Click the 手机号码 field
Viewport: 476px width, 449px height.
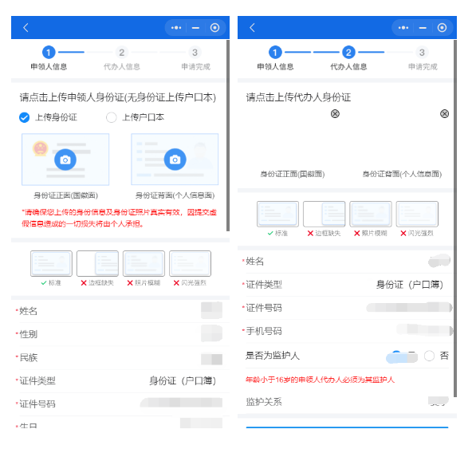click(x=346, y=331)
